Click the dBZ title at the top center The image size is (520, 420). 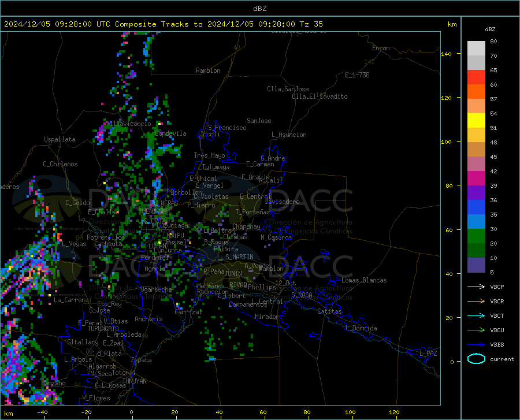coord(259,9)
